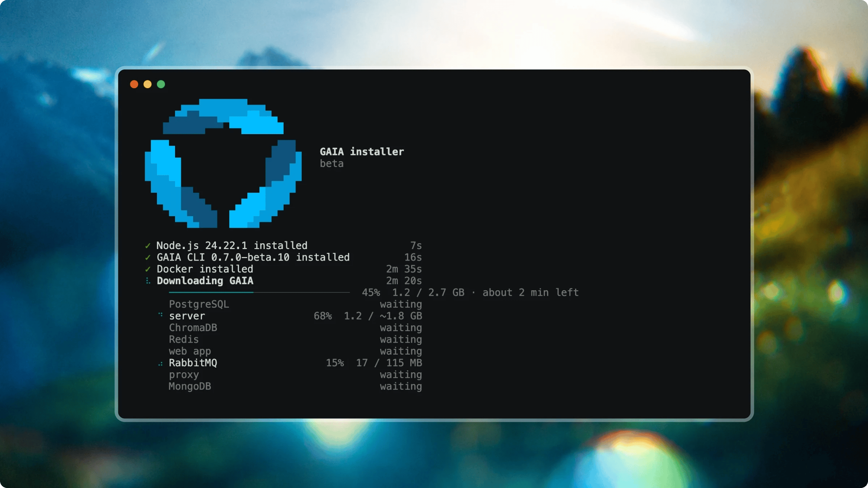Click the checkmark beside GAIA CLI installed
Viewport: 868px width, 488px height.
click(148, 257)
